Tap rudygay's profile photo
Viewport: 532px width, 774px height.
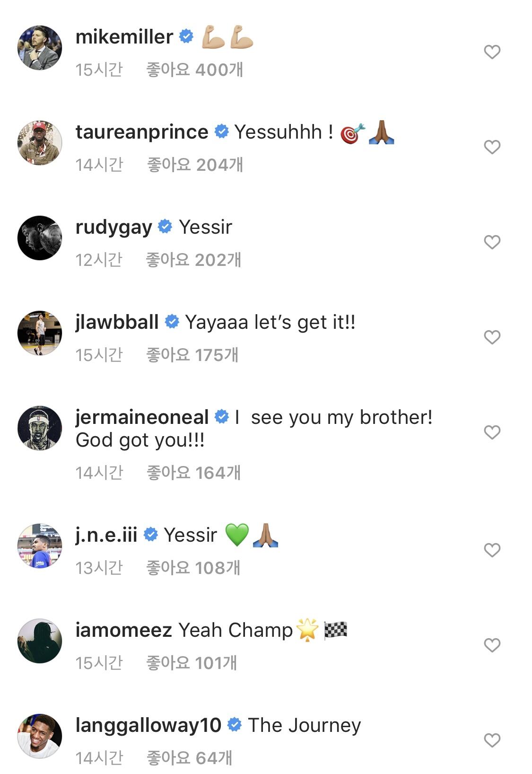click(x=40, y=238)
